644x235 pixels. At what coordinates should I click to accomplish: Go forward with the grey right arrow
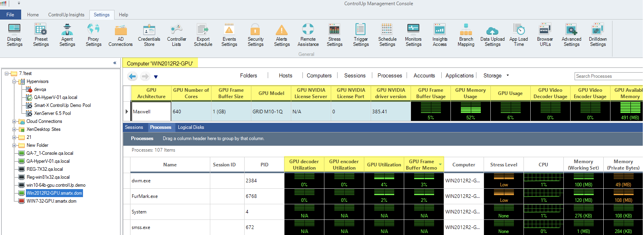point(145,76)
